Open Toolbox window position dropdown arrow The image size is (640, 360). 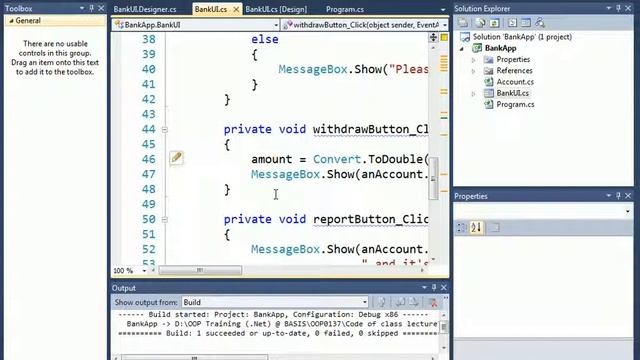[x=82, y=8]
